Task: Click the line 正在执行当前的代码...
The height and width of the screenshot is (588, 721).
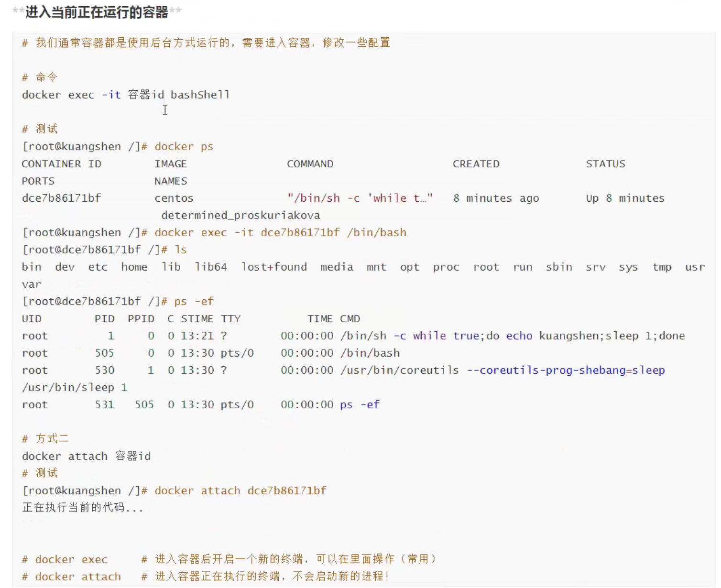Action: tap(82, 507)
